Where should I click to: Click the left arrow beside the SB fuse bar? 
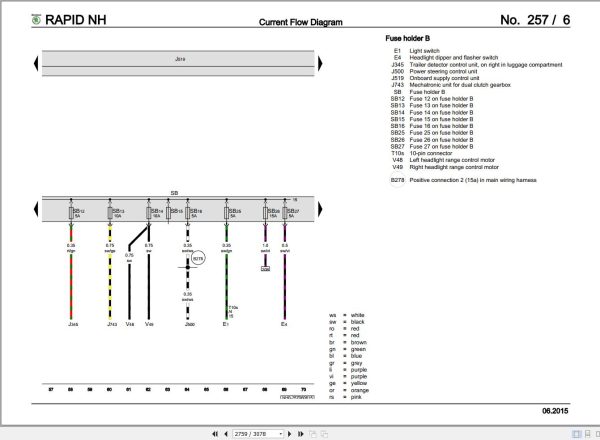tap(36, 209)
